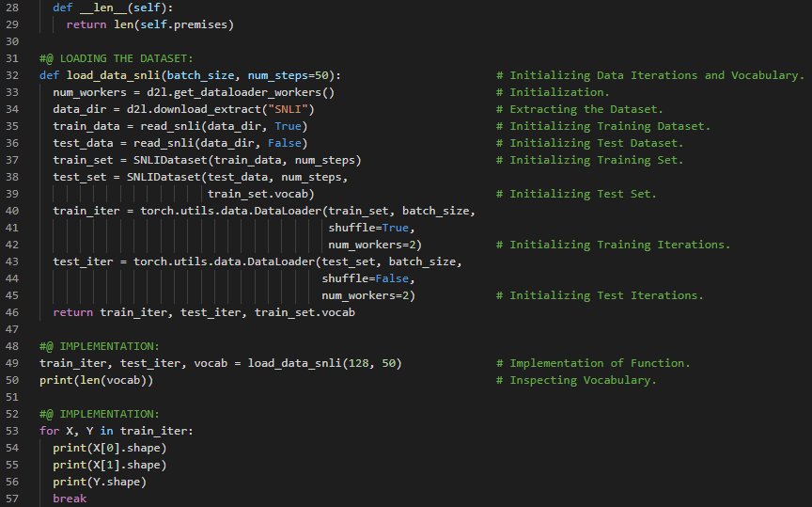Image resolution: width=812 pixels, height=507 pixels.
Task: Click the 'Inspecting Vocabulary' comment
Action: point(583,380)
